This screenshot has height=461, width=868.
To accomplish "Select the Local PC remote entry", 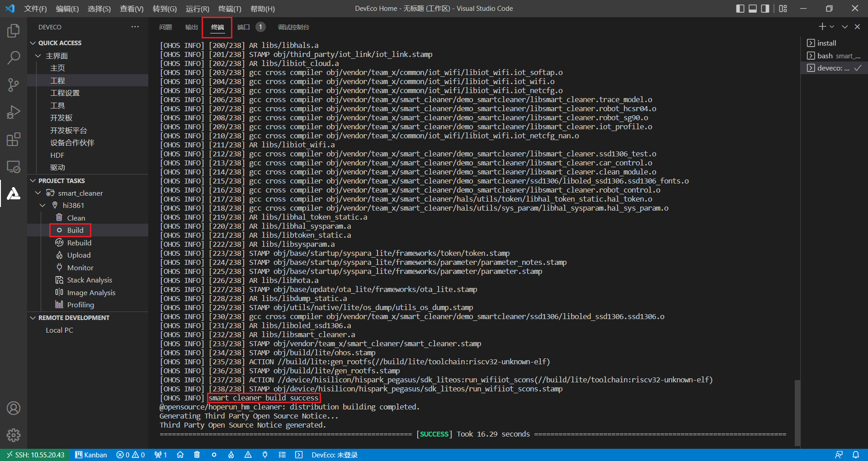I will click(59, 330).
